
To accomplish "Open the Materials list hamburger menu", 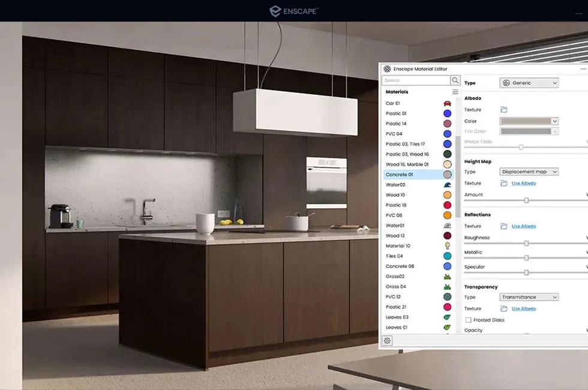I will tap(455, 92).
